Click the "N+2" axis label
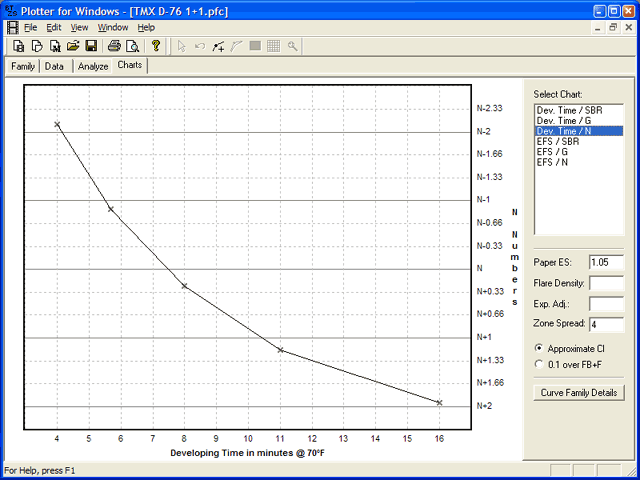Viewport: 640px width, 480px height. point(484,406)
